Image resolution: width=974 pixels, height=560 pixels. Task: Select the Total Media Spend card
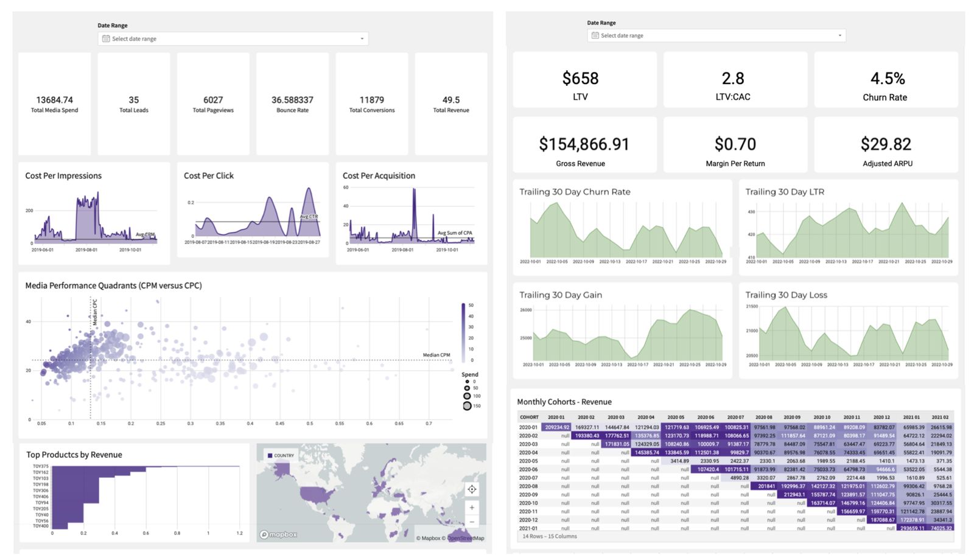click(x=55, y=104)
